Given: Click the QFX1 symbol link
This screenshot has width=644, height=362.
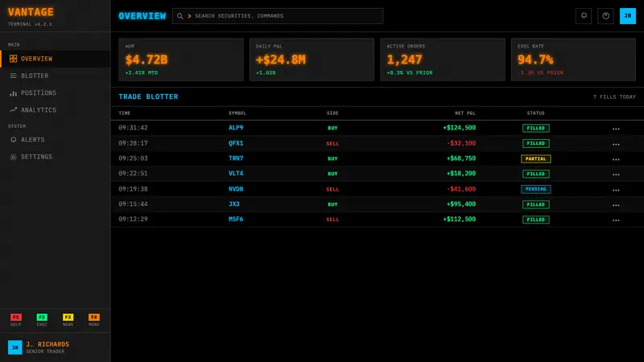Looking at the screenshot, I should coord(236,143).
